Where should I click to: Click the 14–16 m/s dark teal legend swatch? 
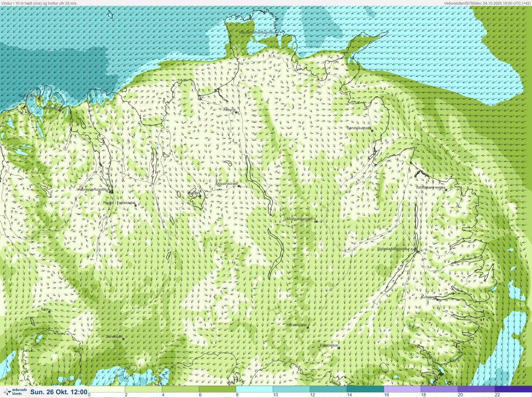(x=365, y=389)
